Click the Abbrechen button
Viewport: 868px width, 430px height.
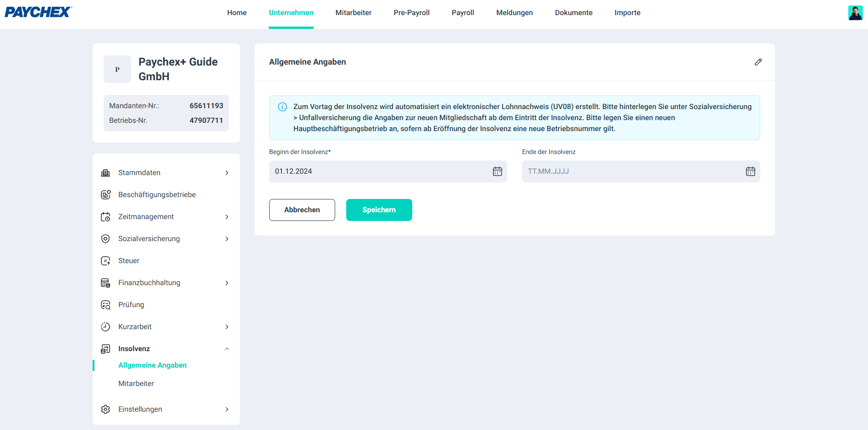tap(302, 210)
